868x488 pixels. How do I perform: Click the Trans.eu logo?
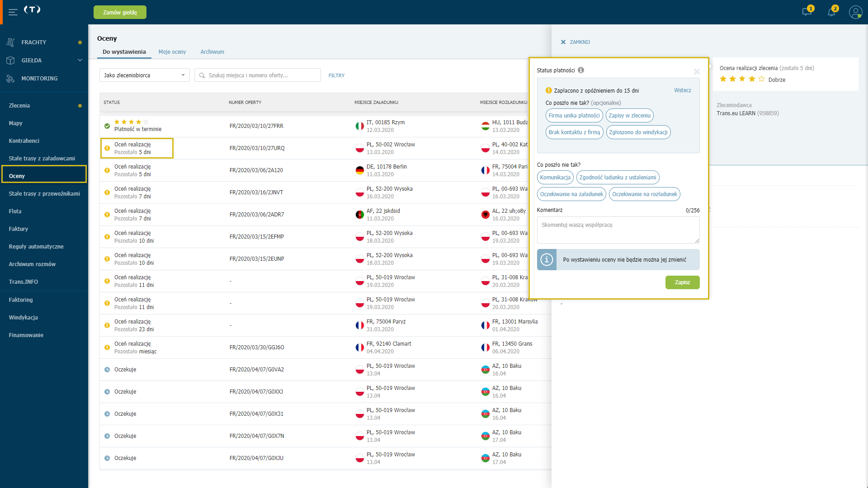(32, 9)
